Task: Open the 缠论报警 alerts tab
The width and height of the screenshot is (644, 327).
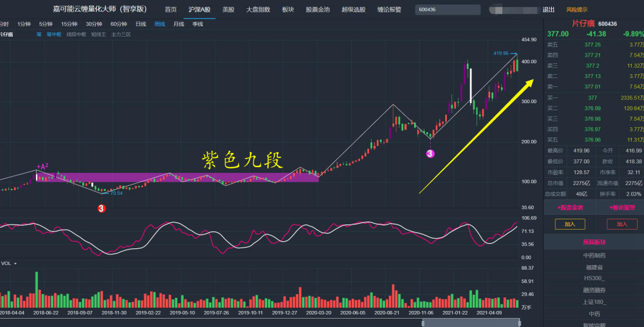Action: click(x=389, y=10)
